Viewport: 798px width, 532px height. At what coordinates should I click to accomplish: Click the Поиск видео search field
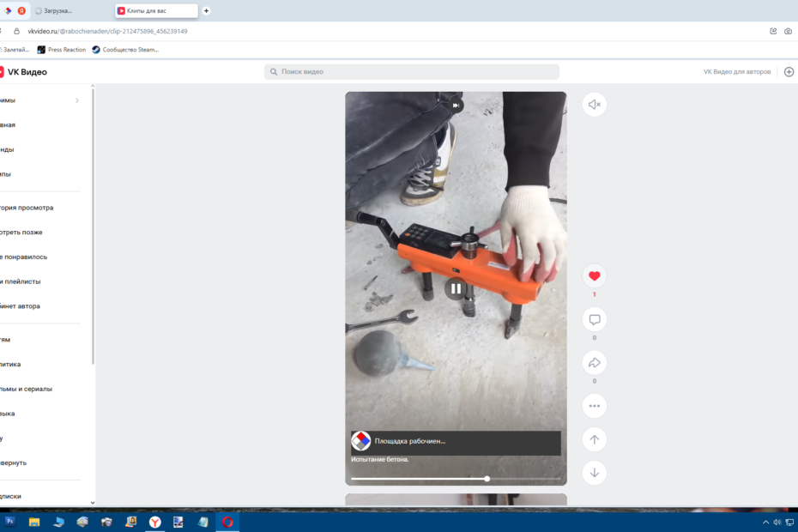tap(412, 71)
